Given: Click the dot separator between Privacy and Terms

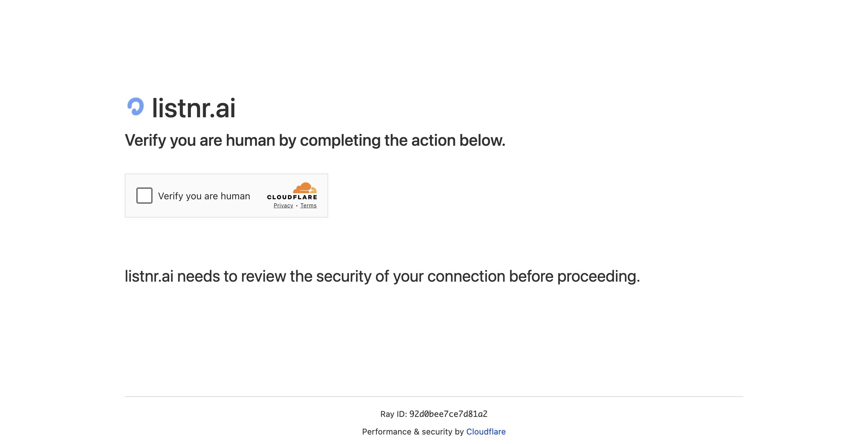Looking at the screenshot, I should (297, 206).
